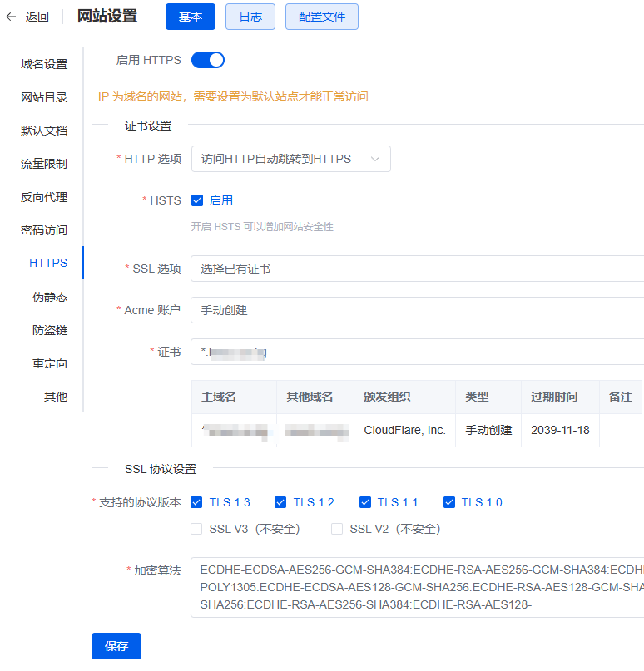Click the 手动创建 cell in certificate table
The height and width of the screenshot is (671, 644).
[x=488, y=430]
